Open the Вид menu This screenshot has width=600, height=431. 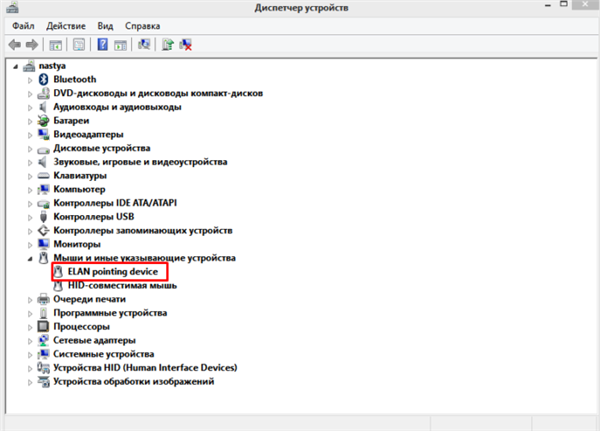click(105, 26)
